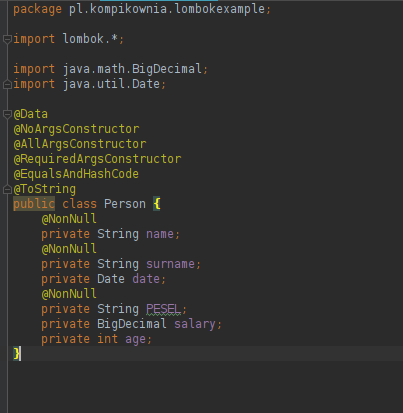Collapse annotations fold marker next to @Data
Screen dimensions: 403x413
point(7,115)
